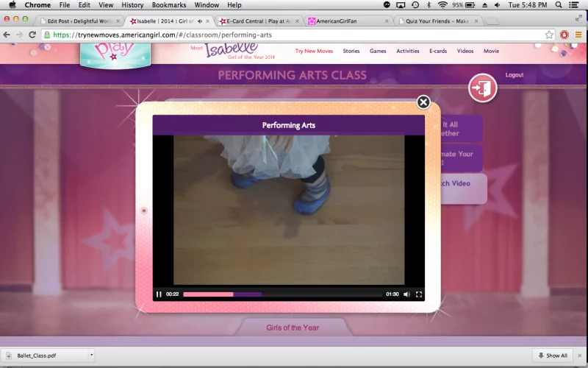The image size is (588, 368).
Task: Open Try New Moves nav link
Action: click(314, 51)
